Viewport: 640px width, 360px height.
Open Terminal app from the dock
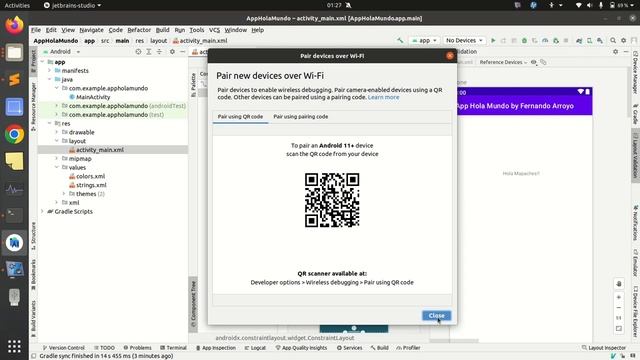coord(14,215)
